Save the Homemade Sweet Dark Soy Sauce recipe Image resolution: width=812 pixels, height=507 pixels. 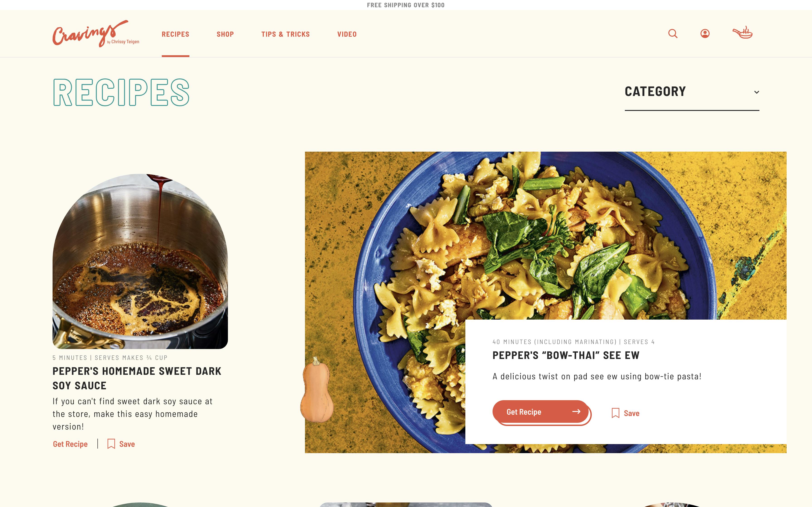(121, 444)
